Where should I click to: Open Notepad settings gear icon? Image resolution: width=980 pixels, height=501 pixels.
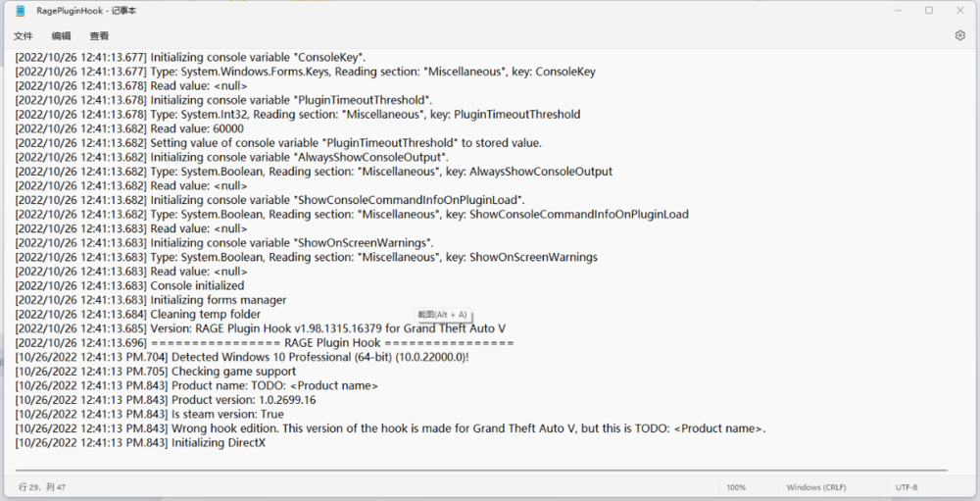(x=959, y=35)
